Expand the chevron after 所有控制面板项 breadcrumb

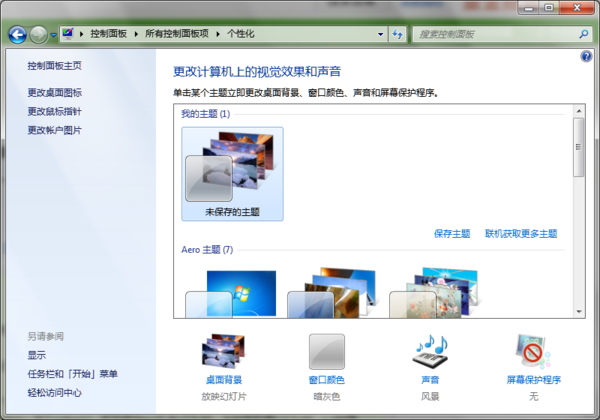point(218,34)
